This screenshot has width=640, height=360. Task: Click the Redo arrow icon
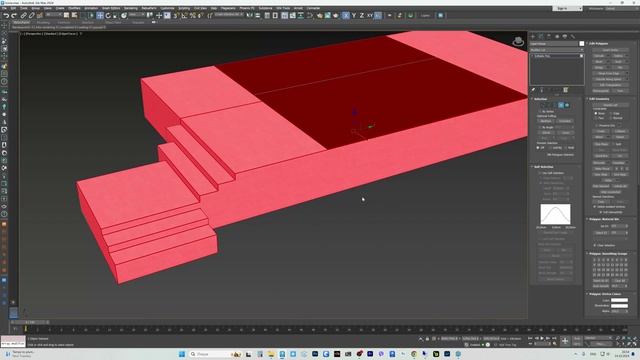[14, 16]
